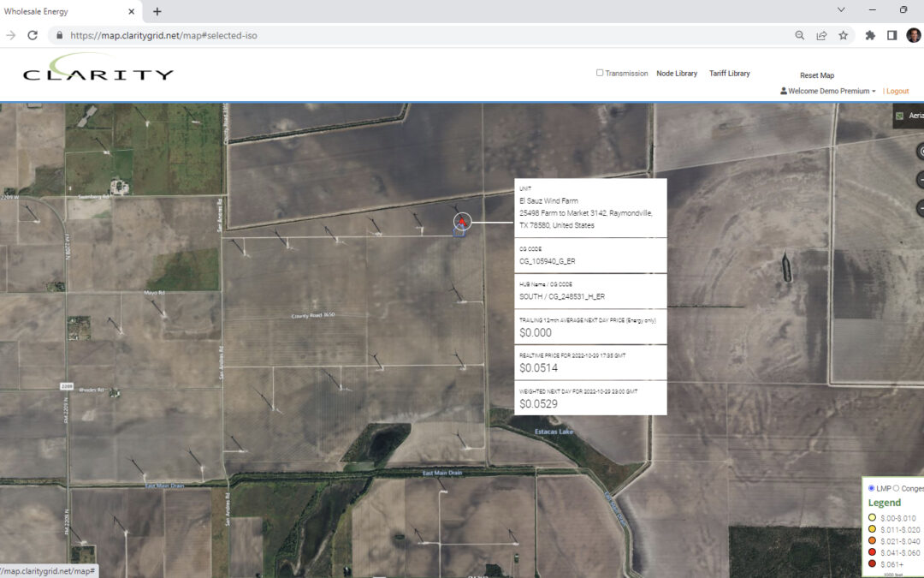Select the LMP radio button
The width and height of the screenshot is (924, 578).
872,488
